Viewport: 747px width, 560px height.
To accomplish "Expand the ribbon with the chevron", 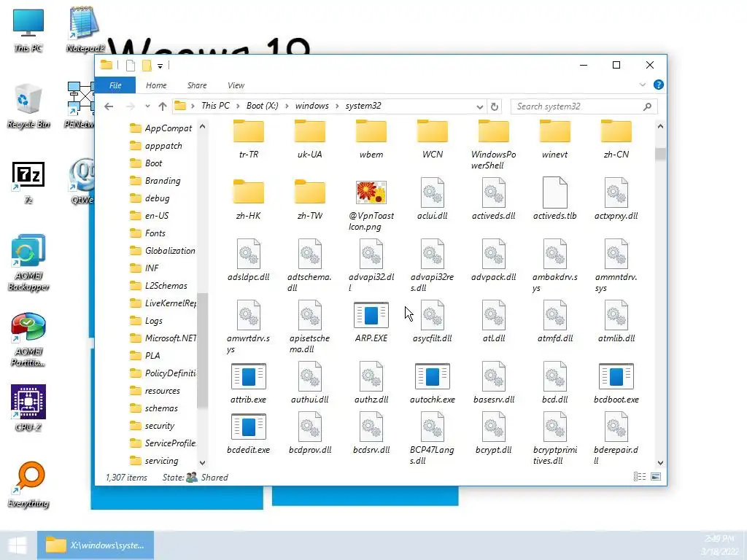I will (x=642, y=85).
